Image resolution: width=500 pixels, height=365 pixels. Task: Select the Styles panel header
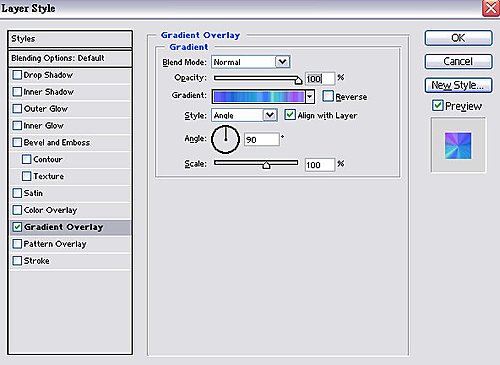70,39
